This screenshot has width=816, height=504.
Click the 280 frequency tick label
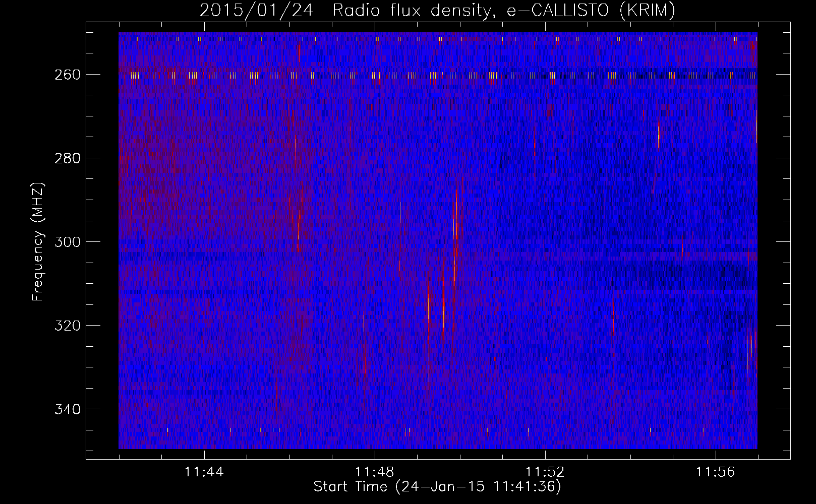[x=67, y=158]
